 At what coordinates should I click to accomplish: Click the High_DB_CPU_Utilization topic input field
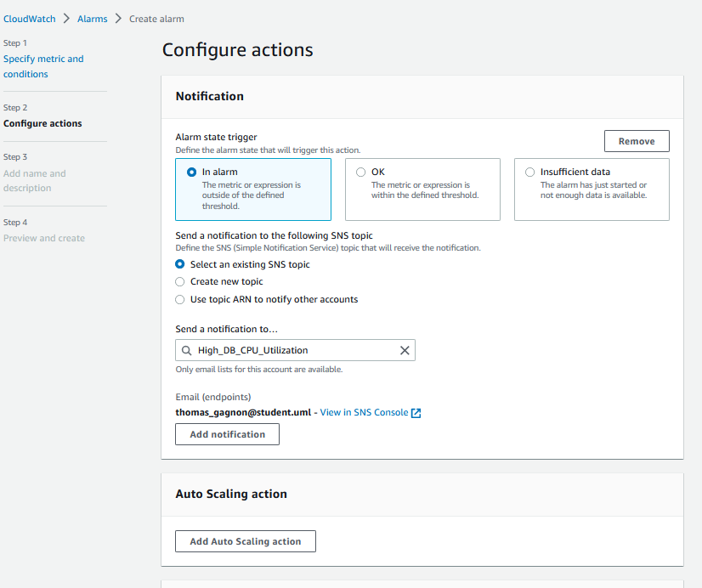click(x=293, y=350)
